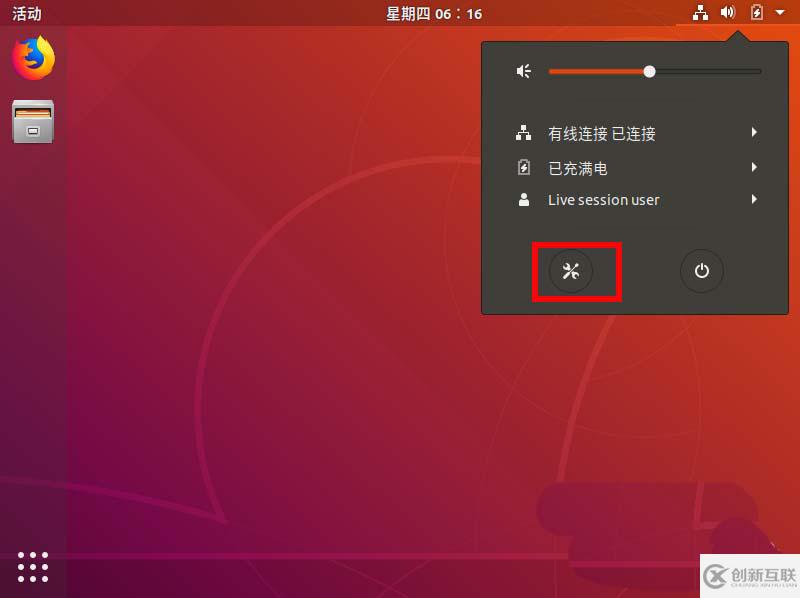Open the 已充满电 power menu entry
This screenshot has width=800, height=598.
[x=635, y=167]
